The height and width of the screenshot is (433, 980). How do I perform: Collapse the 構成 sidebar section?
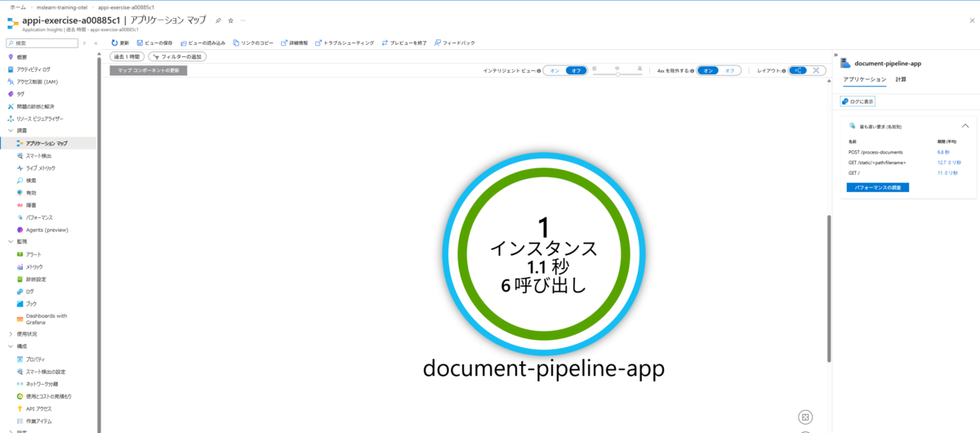click(11, 346)
